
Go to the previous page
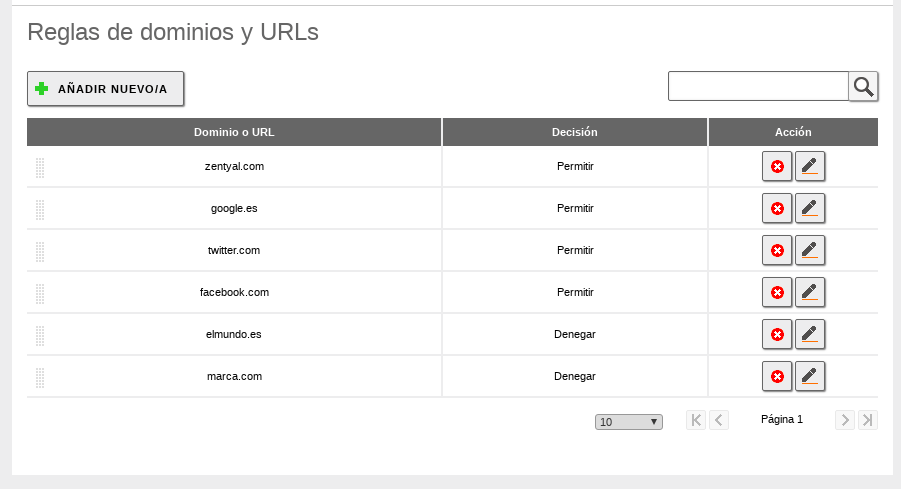(719, 420)
